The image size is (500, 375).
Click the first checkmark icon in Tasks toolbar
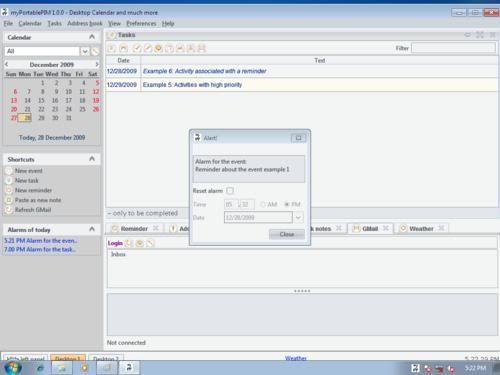137,48
